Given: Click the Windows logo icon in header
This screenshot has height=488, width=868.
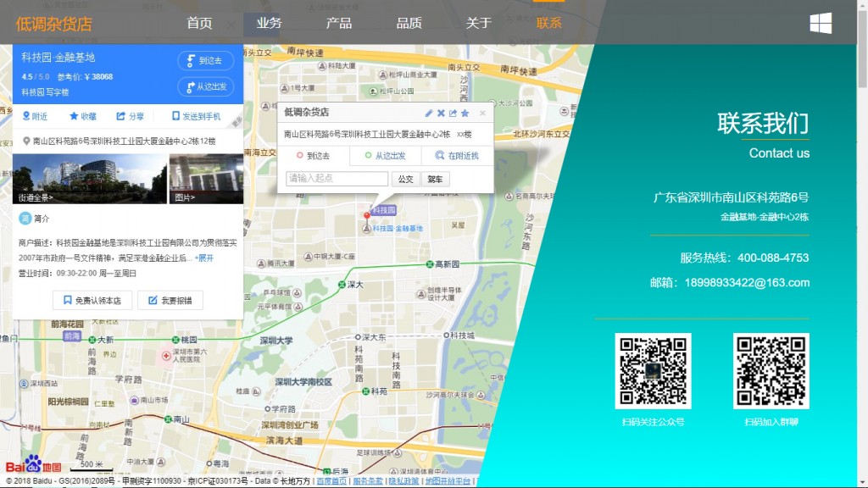Looking at the screenshot, I should [x=821, y=23].
